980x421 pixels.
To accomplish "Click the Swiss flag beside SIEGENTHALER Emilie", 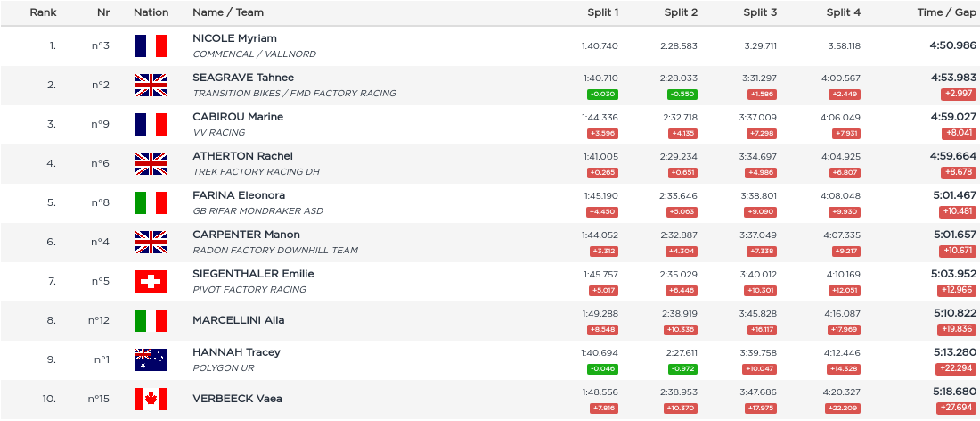I will click(x=151, y=282).
